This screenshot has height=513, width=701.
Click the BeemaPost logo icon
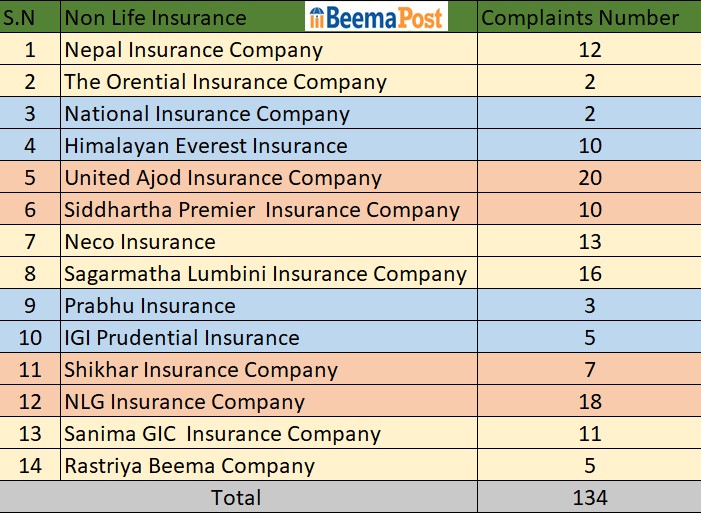pyautogui.click(x=377, y=17)
